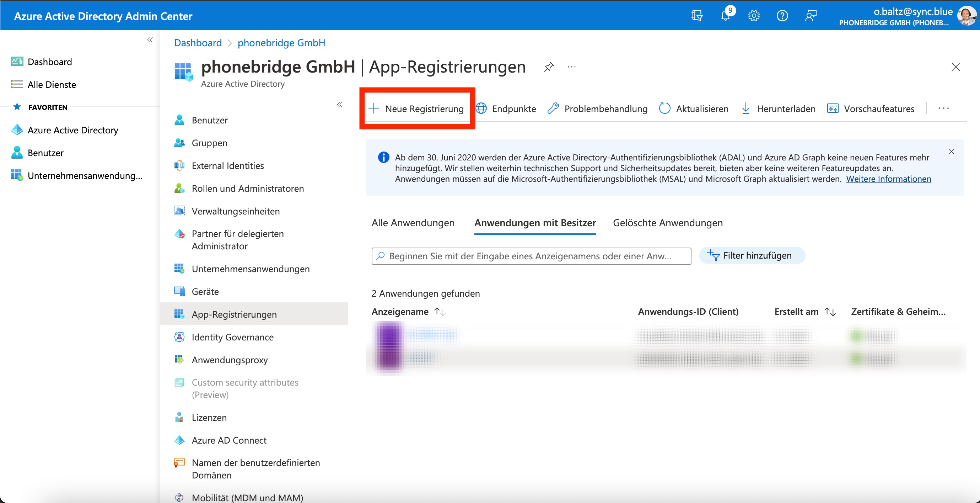Pin the App-Registrierungen page
The height and width of the screenshot is (503, 980).
click(x=549, y=67)
